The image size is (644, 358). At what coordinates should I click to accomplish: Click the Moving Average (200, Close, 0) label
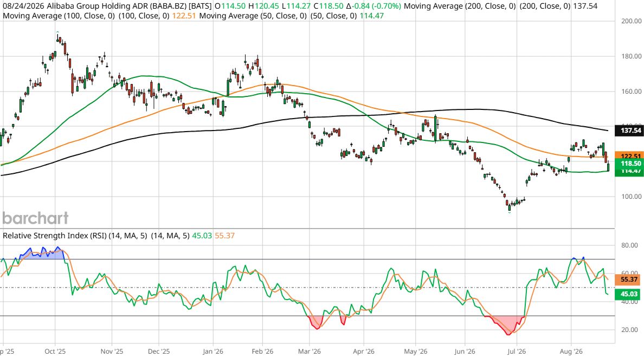click(460, 6)
